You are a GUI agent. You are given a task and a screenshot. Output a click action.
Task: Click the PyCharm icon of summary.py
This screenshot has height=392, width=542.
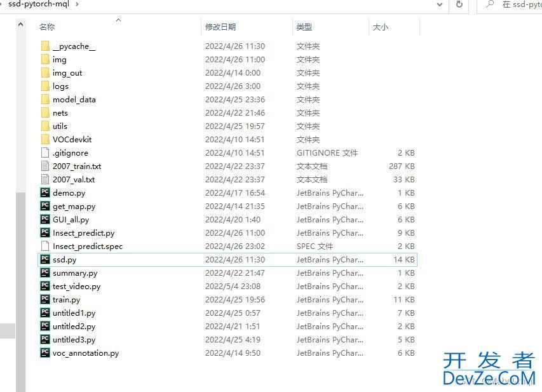coord(45,273)
